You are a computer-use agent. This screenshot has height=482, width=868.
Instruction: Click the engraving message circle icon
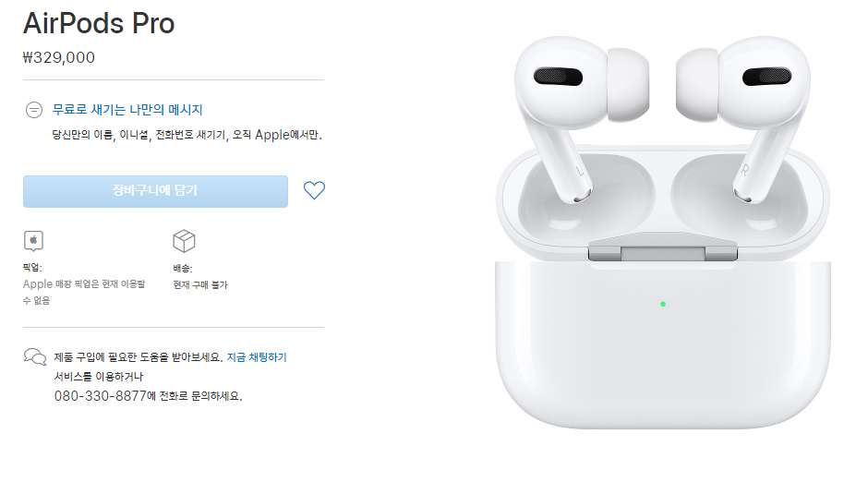tap(34, 110)
